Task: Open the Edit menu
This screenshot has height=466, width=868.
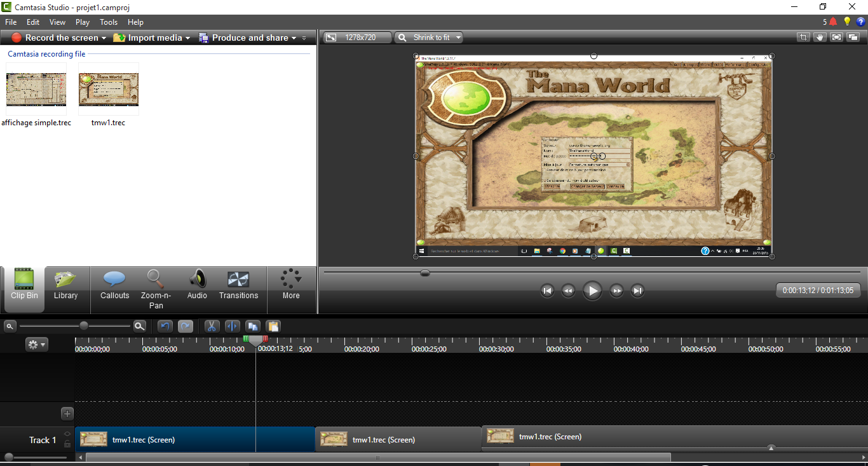Action: point(33,22)
